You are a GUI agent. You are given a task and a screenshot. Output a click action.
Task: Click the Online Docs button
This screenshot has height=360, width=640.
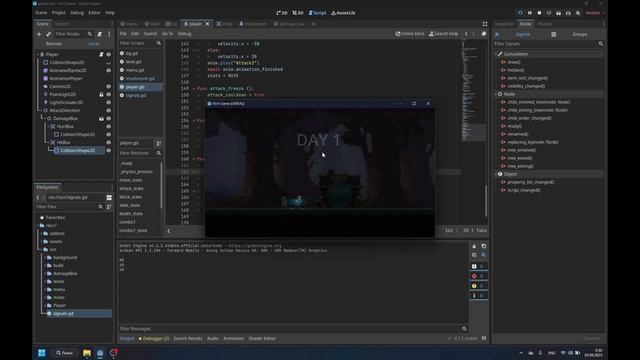[x=410, y=34]
